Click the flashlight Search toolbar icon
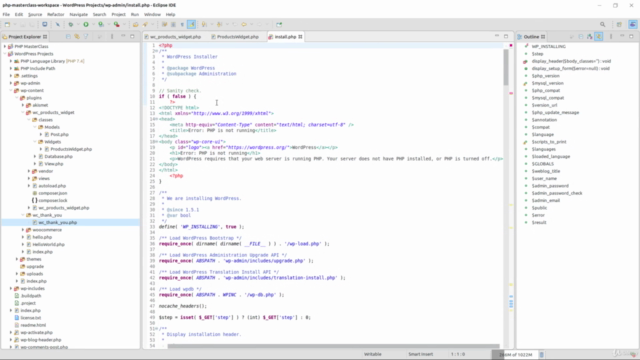Screen dimensions: 640x360 point(145,24)
